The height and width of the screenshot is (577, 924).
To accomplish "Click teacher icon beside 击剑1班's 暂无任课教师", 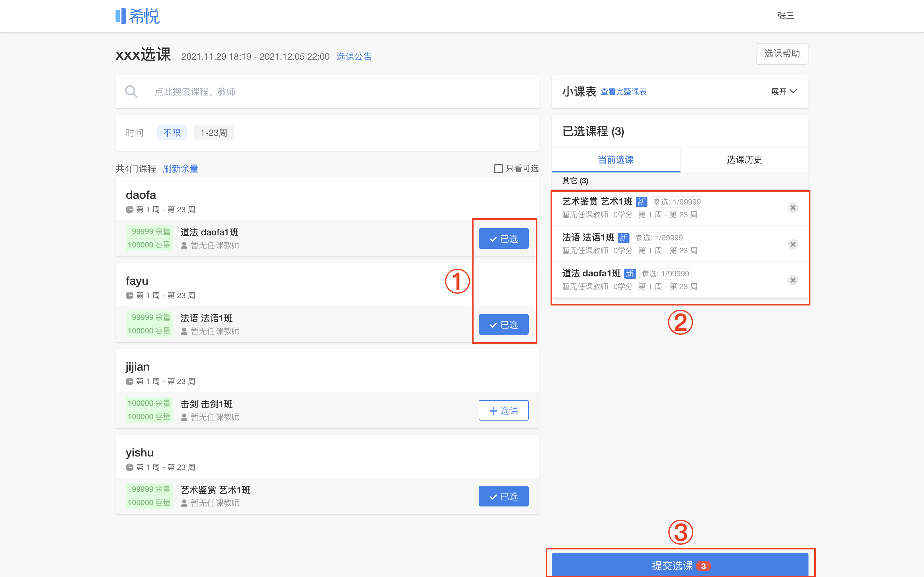I will [x=184, y=417].
